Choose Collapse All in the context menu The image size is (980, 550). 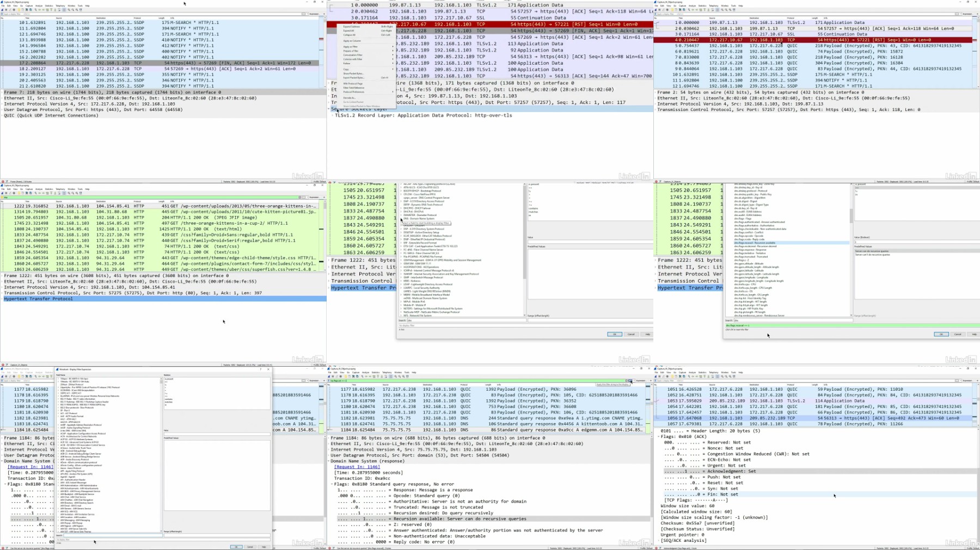pyautogui.click(x=366, y=35)
